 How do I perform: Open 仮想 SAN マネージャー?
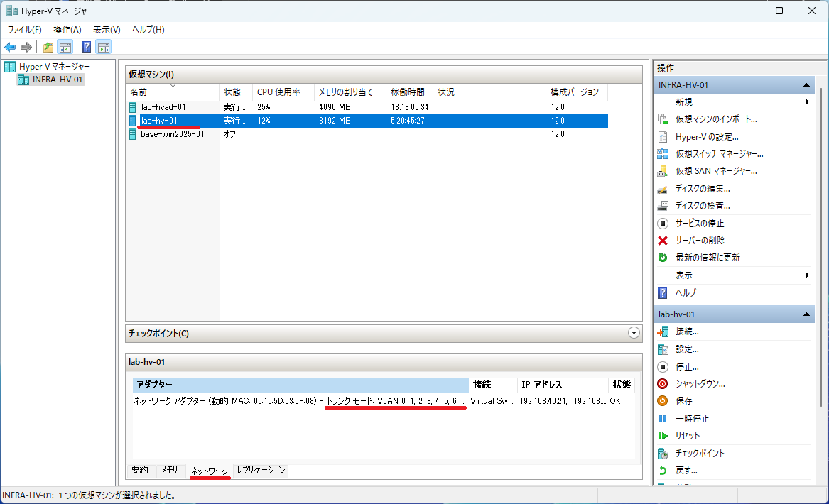pos(716,171)
